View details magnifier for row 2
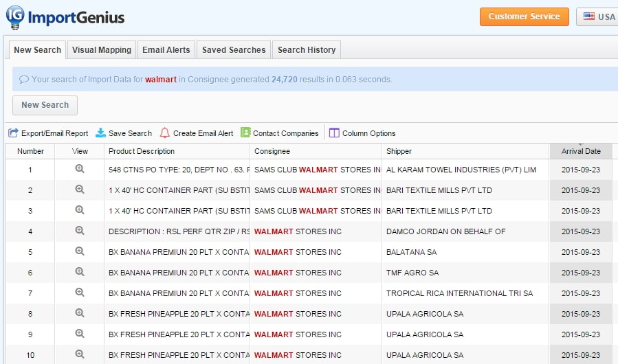 (x=80, y=190)
